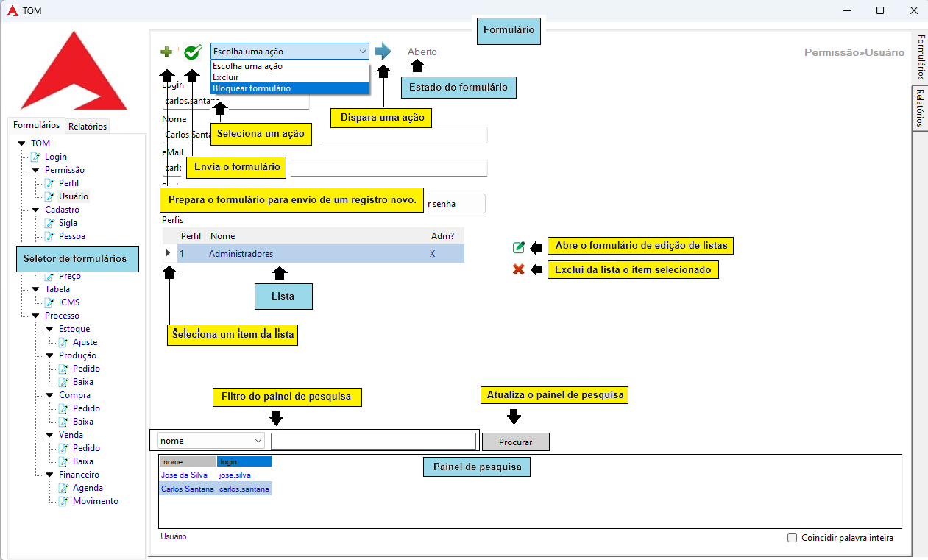This screenshot has height=560, width=928.
Task: Click the green plus new record icon
Action: [166, 52]
